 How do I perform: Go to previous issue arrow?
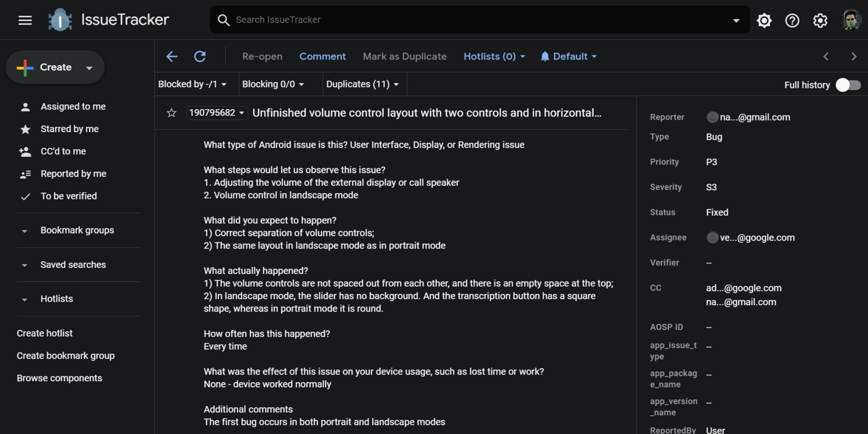(x=826, y=56)
